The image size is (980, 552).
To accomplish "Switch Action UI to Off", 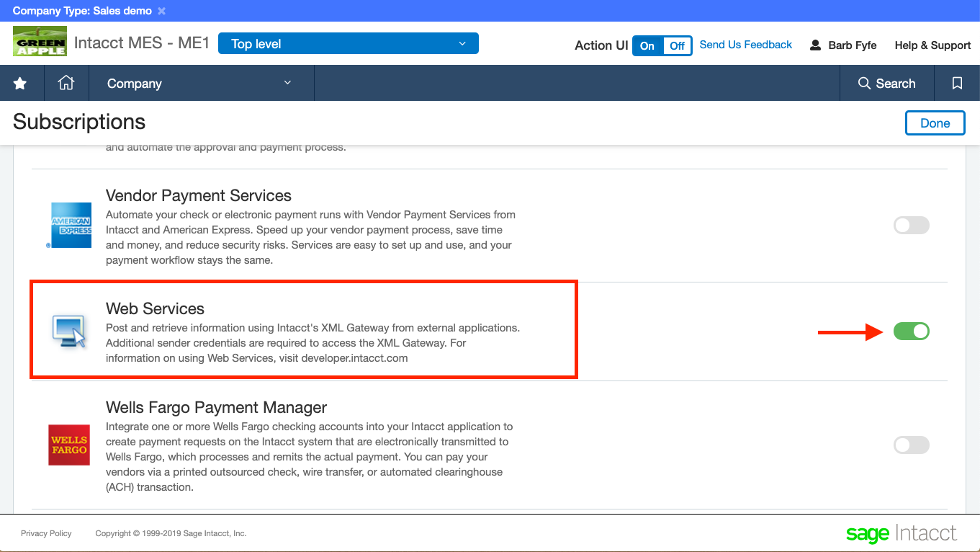I will (677, 45).
